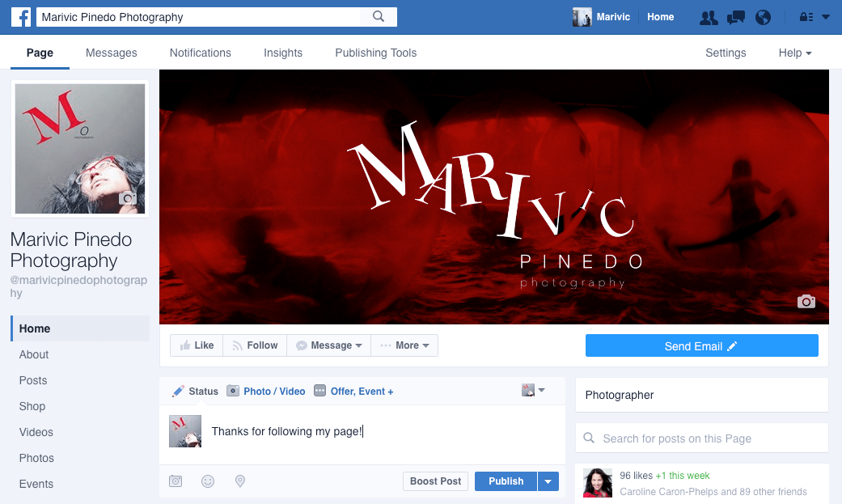Click page avatar thumbnail in composer

point(185,431)
